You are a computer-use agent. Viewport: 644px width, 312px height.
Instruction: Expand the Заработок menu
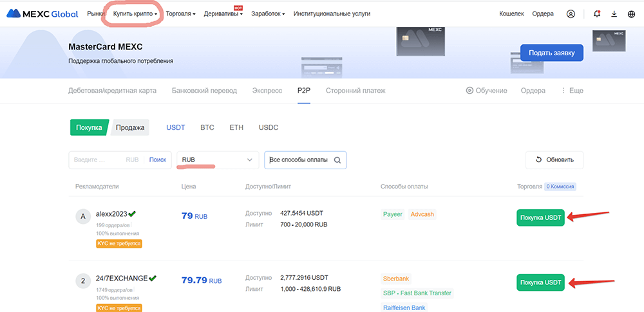[268, 14]
